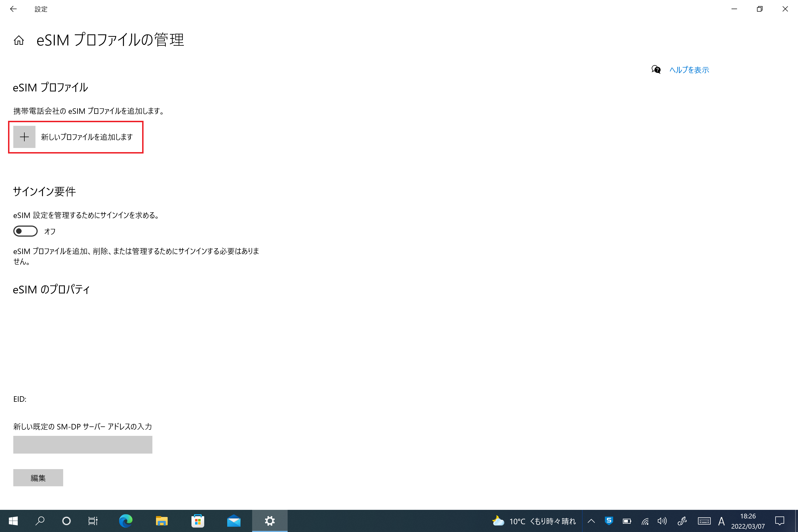The width and height of the screenshot is (798, 532).
Task: Open Settings home via house icon
Action: click(19, 40)
